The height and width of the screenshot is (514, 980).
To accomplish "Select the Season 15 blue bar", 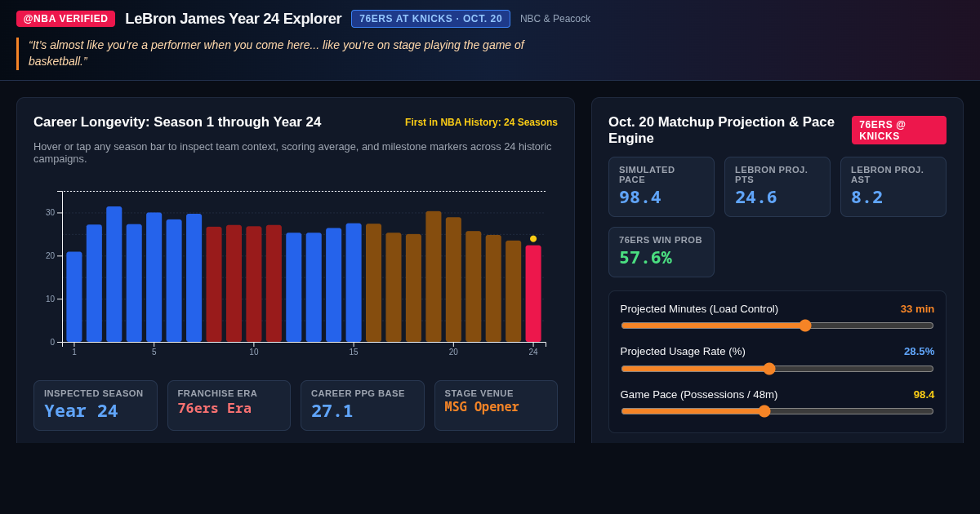I will [x=354, y=282].
